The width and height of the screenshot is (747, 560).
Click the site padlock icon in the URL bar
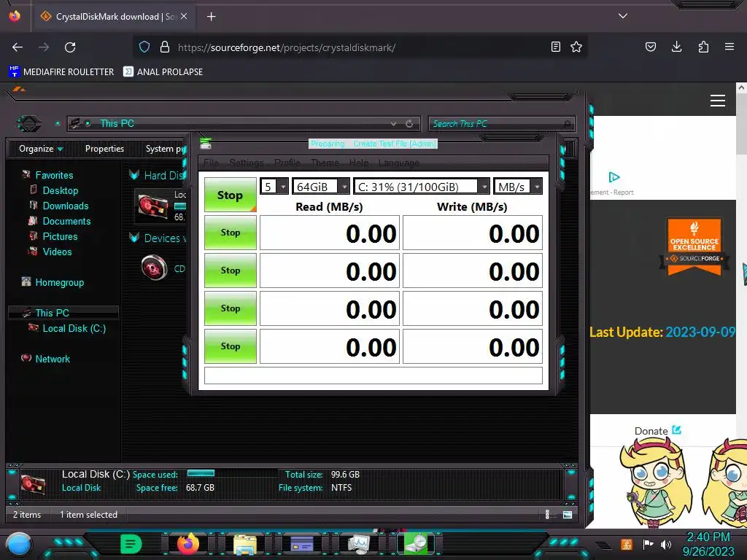pos(165,47)
